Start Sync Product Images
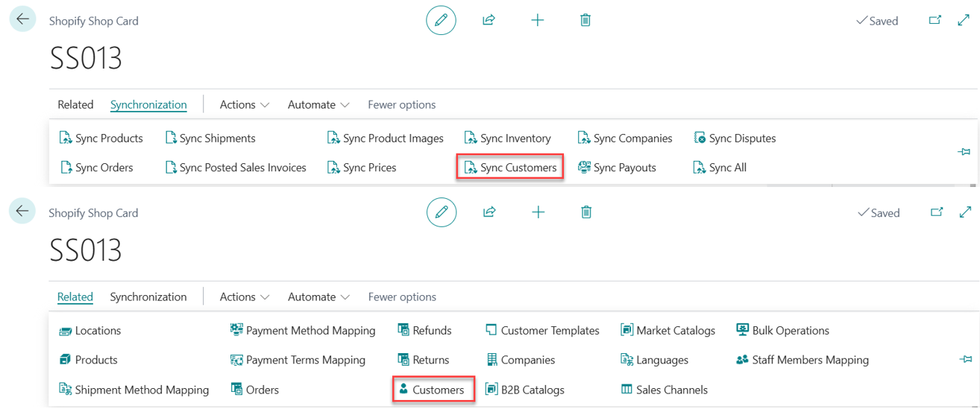980x409 pixels. [x=385, y=139]
